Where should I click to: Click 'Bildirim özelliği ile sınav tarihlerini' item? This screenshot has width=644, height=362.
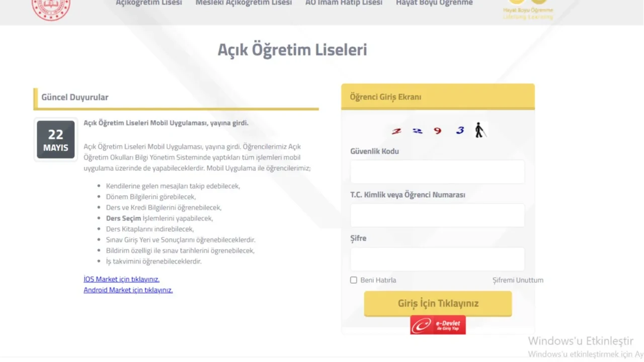click(180, 250)
